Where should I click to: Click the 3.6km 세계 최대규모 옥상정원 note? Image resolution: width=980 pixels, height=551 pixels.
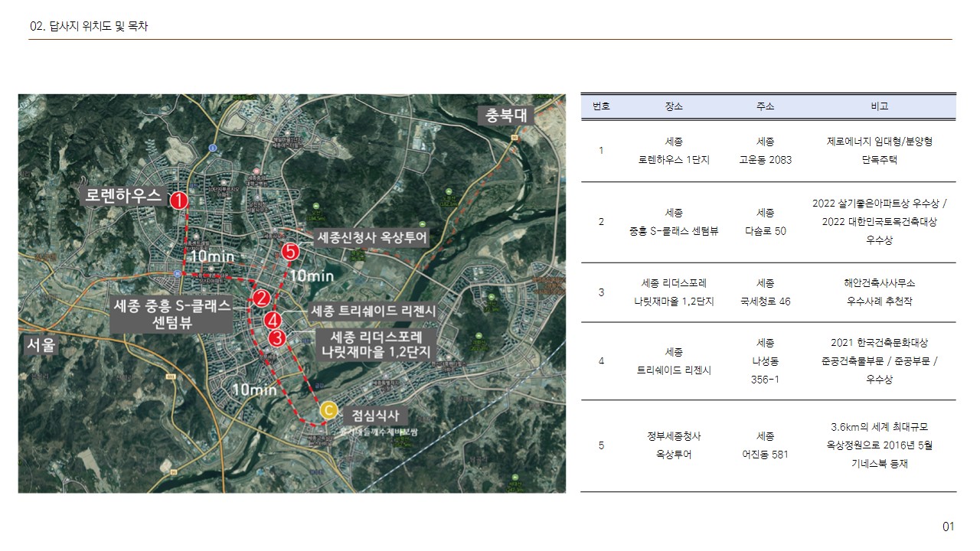tap(879, 445)
